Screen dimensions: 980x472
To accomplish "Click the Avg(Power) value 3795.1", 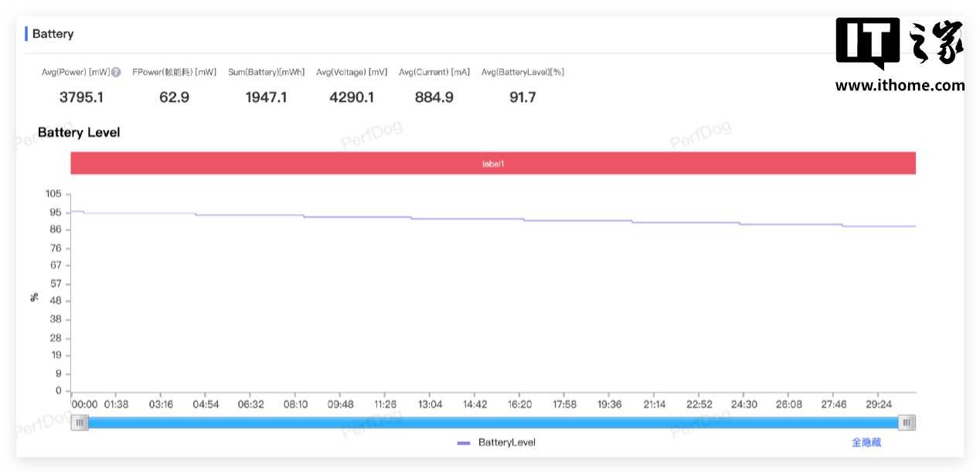I will click(x=81, y=97).
